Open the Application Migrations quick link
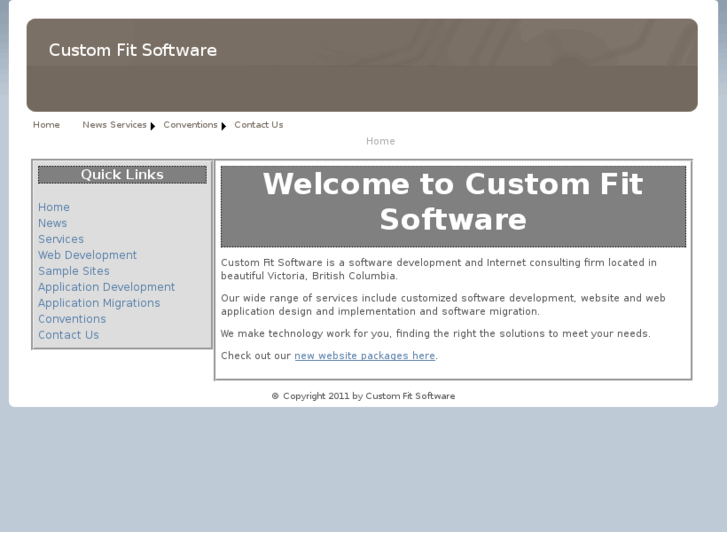Image resolution: width=727 pixels, height=545 pixels. click(99, 303)
